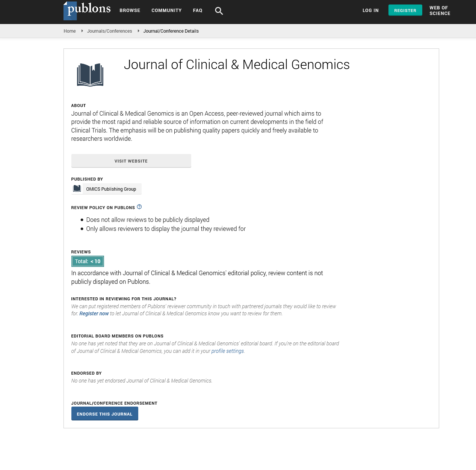Click the OMICS publisher book icon
The height and width of the screenshot is (470, 476).
click(x=77, y=189)
